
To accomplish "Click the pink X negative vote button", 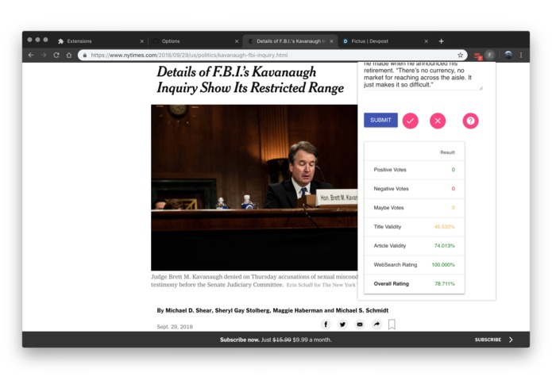I will click(438, 121).
